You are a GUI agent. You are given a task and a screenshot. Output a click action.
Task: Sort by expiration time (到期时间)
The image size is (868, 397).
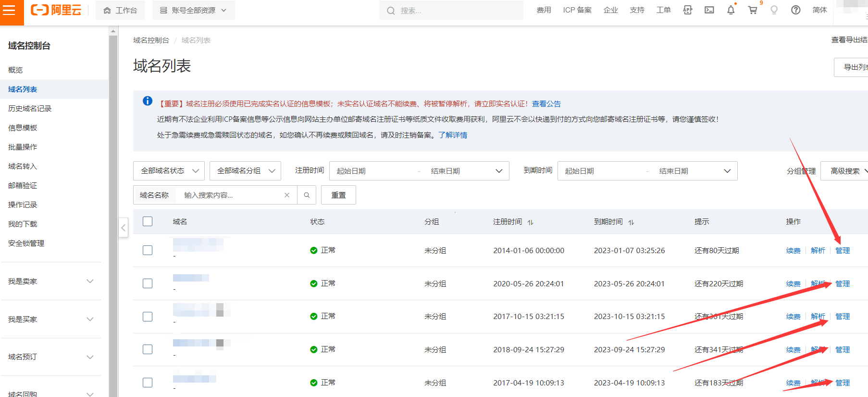tap(631, 222)
